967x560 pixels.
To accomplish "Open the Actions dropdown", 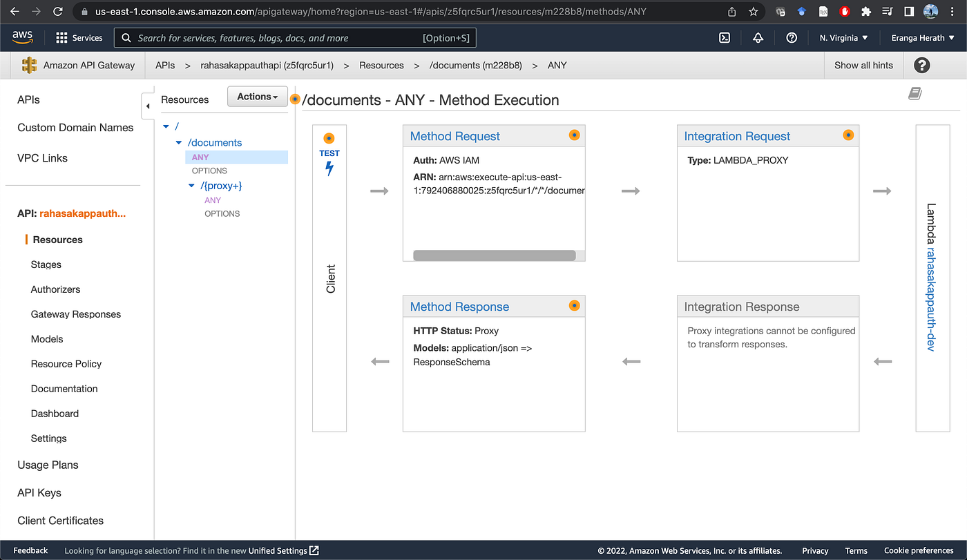I will [257, 97].
